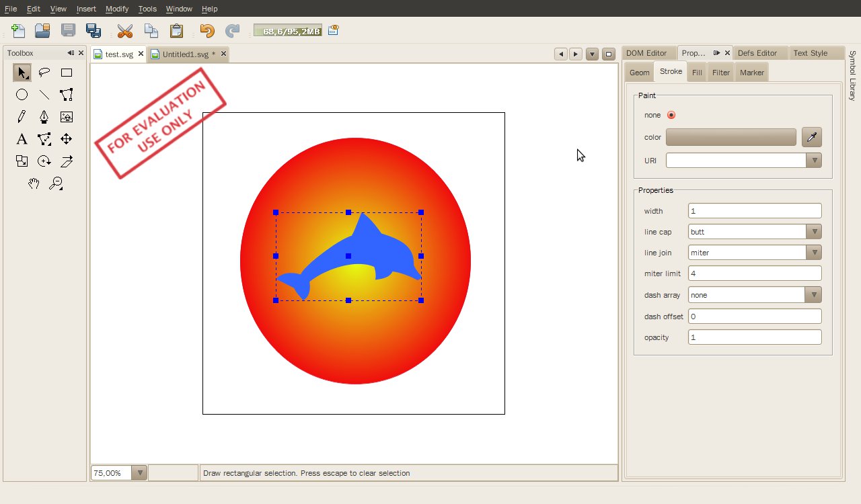Select the Pen nib tool

[x=44, y=117]
